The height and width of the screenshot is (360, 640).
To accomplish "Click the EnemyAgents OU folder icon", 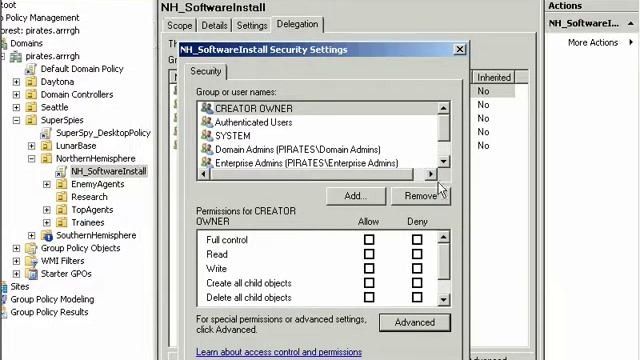I will point(62,184).
